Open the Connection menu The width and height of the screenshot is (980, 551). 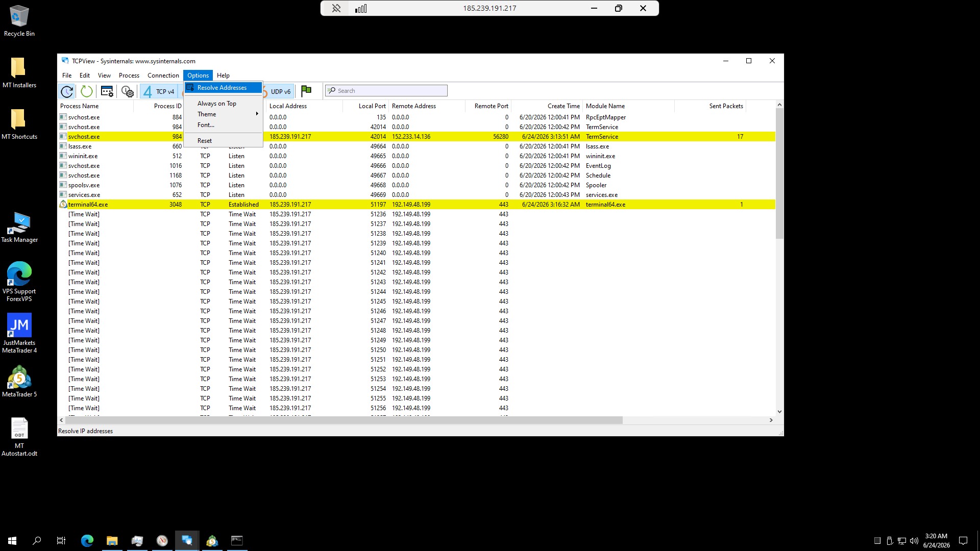163,76
